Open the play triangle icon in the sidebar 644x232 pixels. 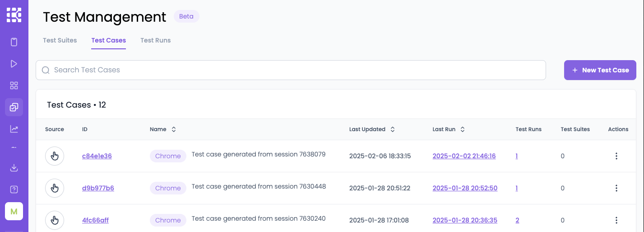(14, 64)
